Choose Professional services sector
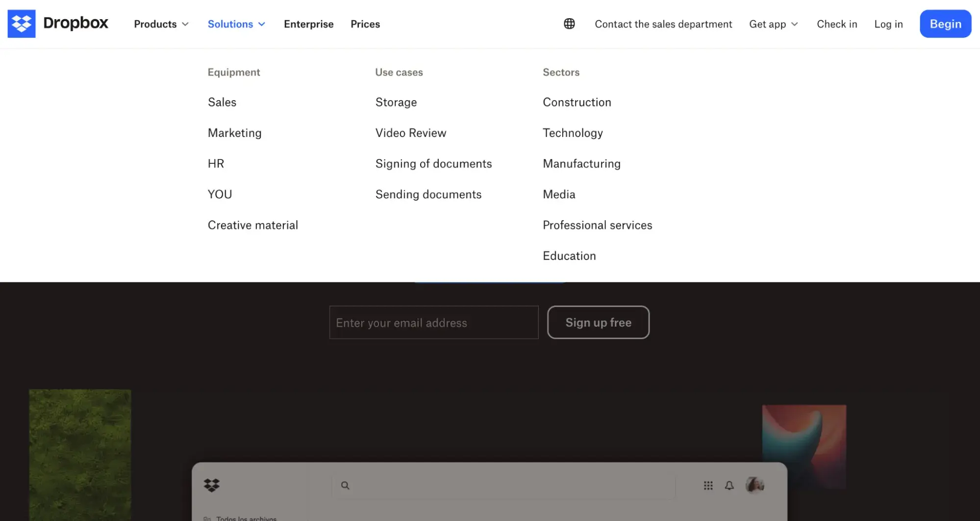Image resolution: width=980 pixels, height=521 pixels. tap(597, 225)
